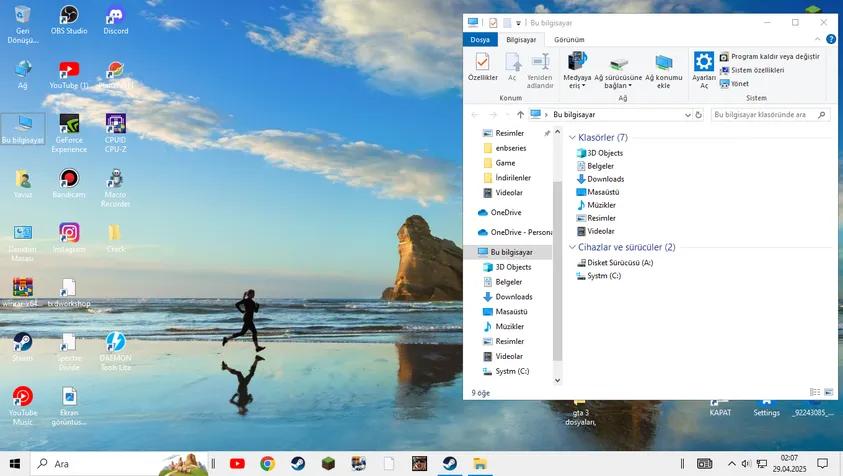Select YouTube Music desktop icon

click(22, 406)
